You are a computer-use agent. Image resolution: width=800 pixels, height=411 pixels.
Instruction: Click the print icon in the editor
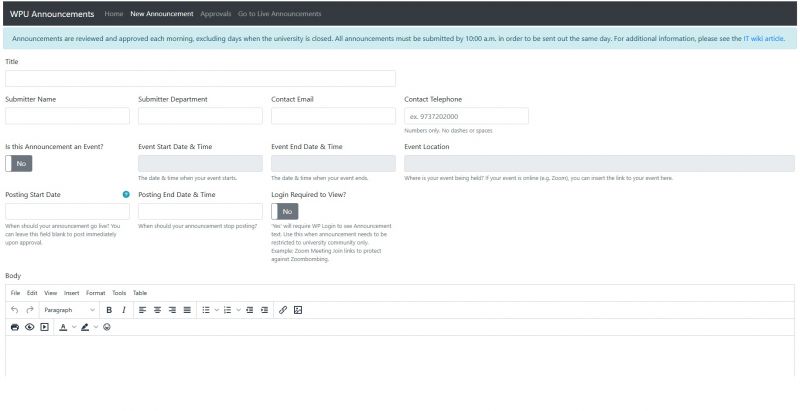pyautogui.click(x=15, y=327)
